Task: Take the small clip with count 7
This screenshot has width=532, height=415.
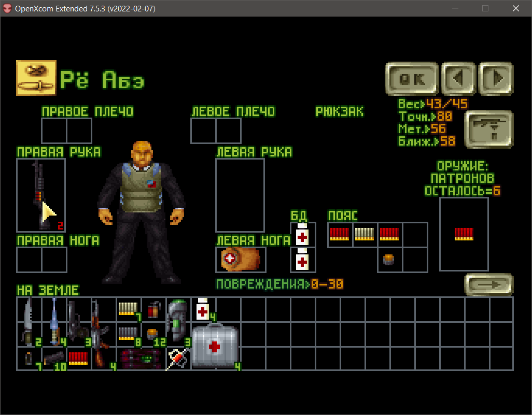Action: point(29,359)
